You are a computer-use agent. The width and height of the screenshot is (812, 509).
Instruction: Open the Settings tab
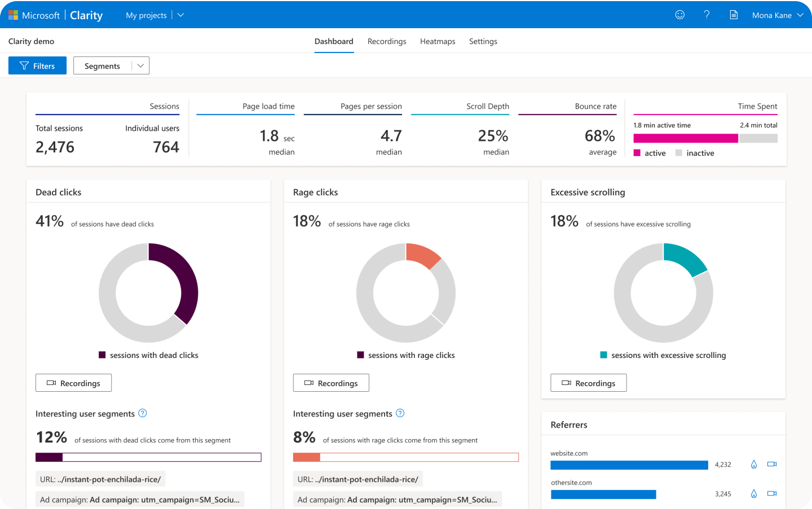coord(483,41)
